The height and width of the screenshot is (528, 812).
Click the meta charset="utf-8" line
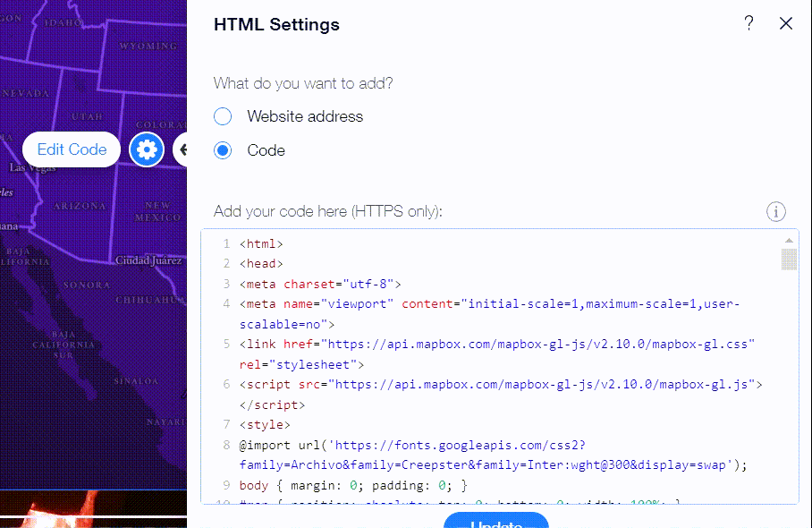coord(320,284)
